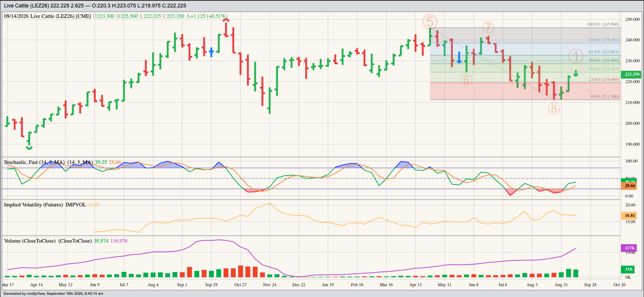Click the 61.8% (232.683) Fibonacci label
The image size is (644, 297).
coord(604,52)
